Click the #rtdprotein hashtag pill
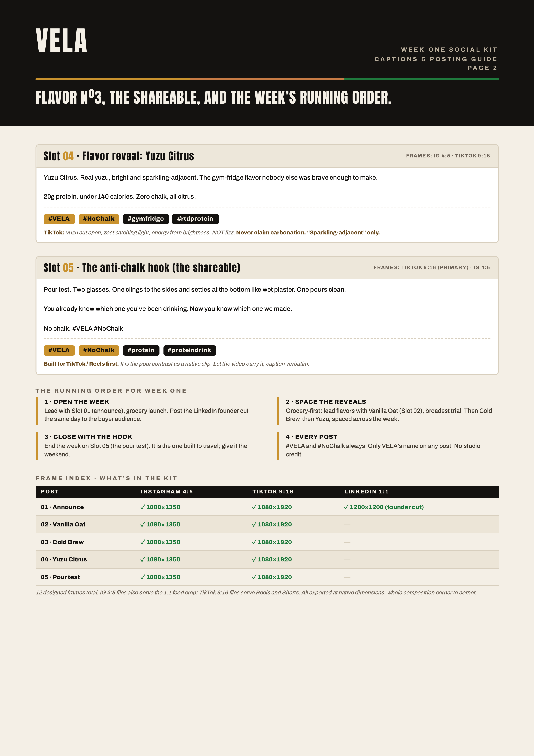This screenshot has height=756, width=534. point(195,219)
